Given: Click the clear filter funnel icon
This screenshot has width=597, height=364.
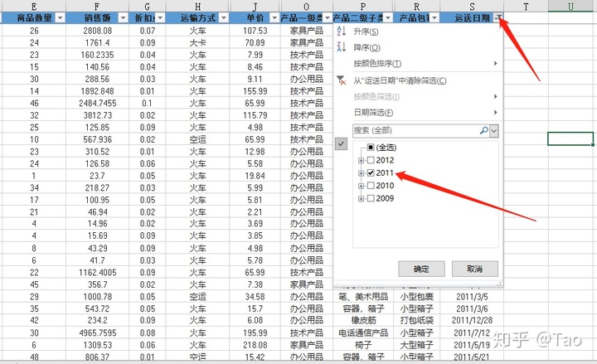Looking at the screenshot, I should point(341,80).
